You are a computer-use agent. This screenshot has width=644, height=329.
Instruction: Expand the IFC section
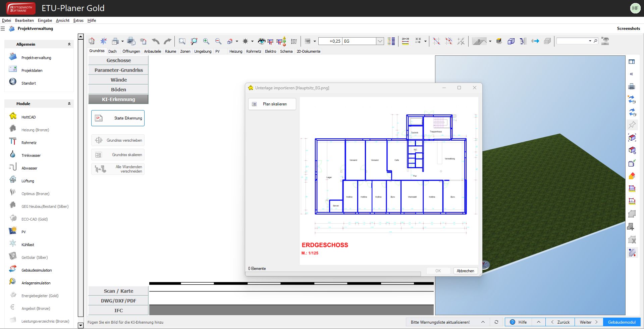click(x=118, y=311)
